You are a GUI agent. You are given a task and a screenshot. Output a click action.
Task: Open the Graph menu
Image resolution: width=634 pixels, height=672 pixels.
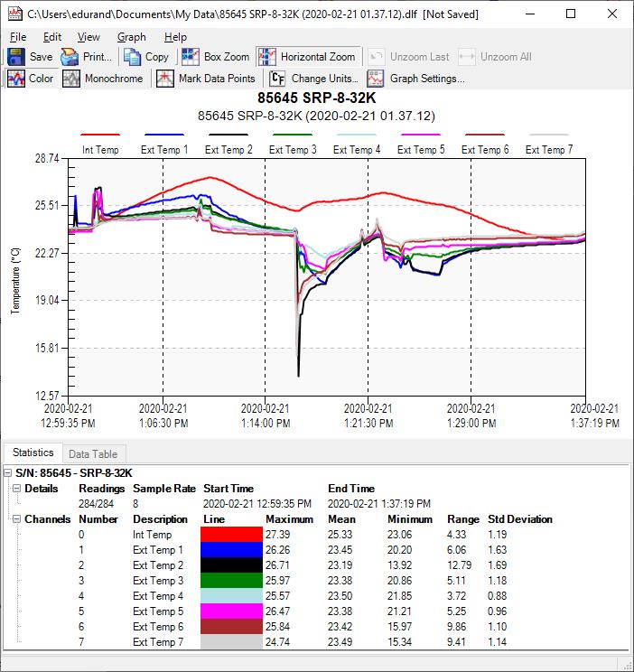pyautogui.click(x=131, y=37)
